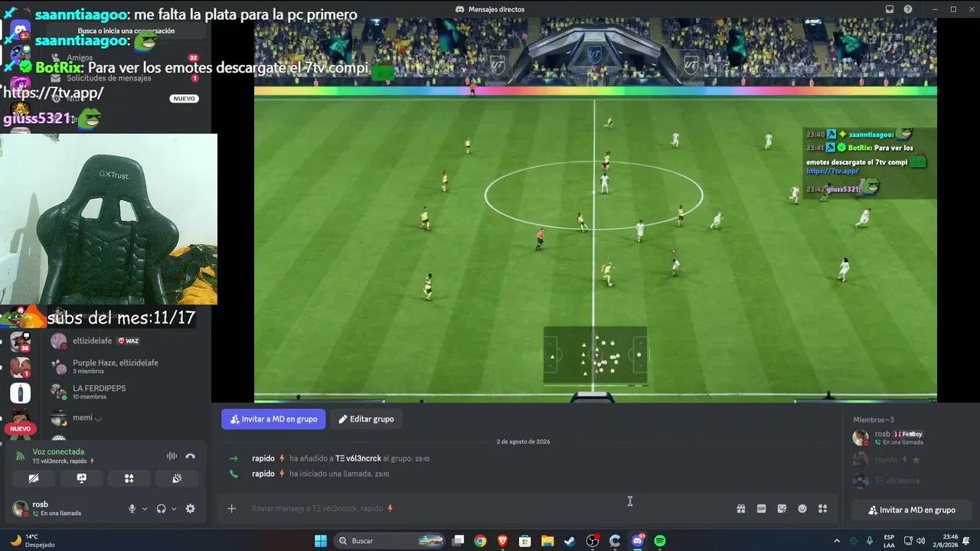Open Discord help icon in title bar

908,9
